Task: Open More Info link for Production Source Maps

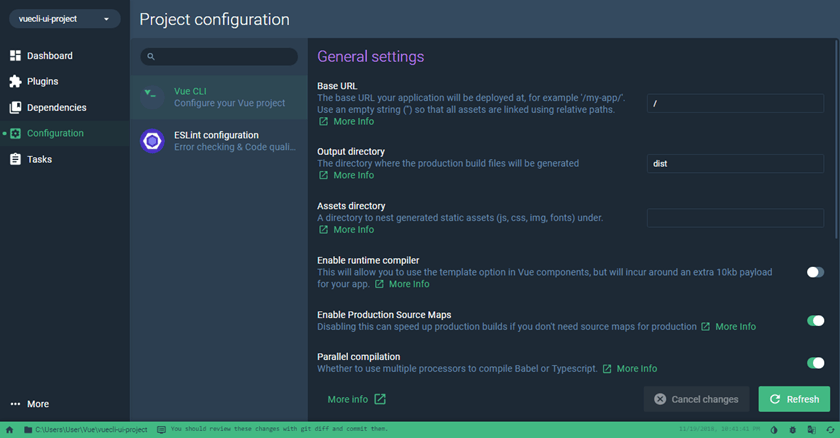Action: pyautogui.click(x=736, y=327)
